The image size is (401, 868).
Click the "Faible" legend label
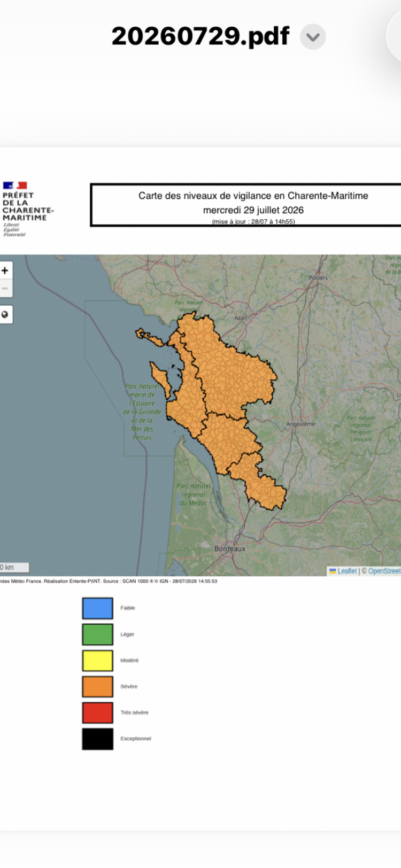tap(128, 608)
